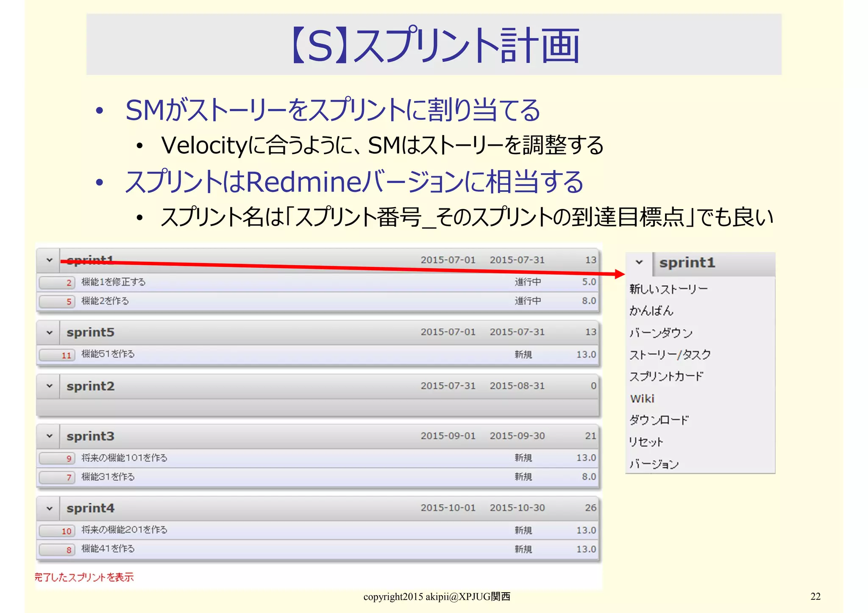Image resolution: width=868 pixels, height=613 pixels.
Task: Open the sprint4 menu chevron
Action: [49, 508]
